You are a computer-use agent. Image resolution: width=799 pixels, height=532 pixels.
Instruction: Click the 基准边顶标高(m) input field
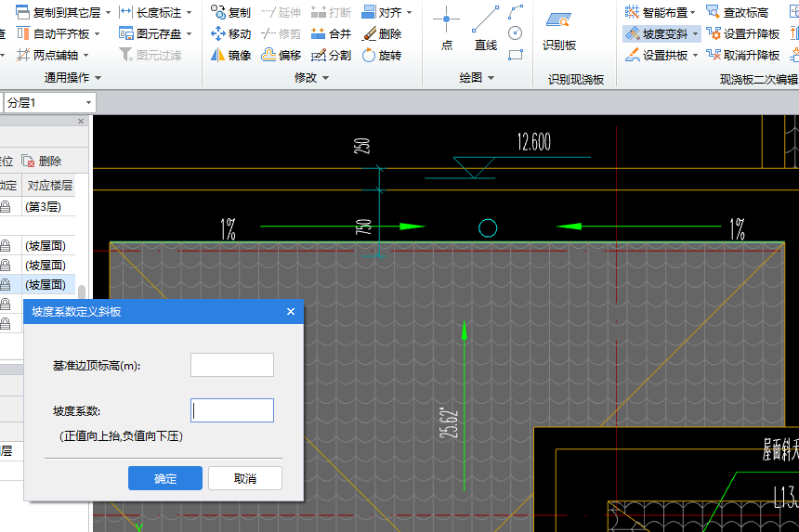point(232,365)
